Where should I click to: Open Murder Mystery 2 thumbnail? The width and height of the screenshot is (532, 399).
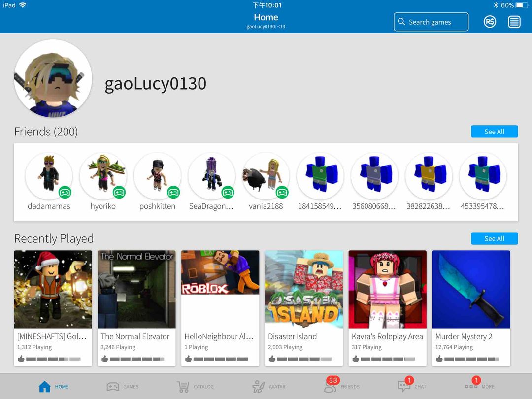(x=471, y=290)
